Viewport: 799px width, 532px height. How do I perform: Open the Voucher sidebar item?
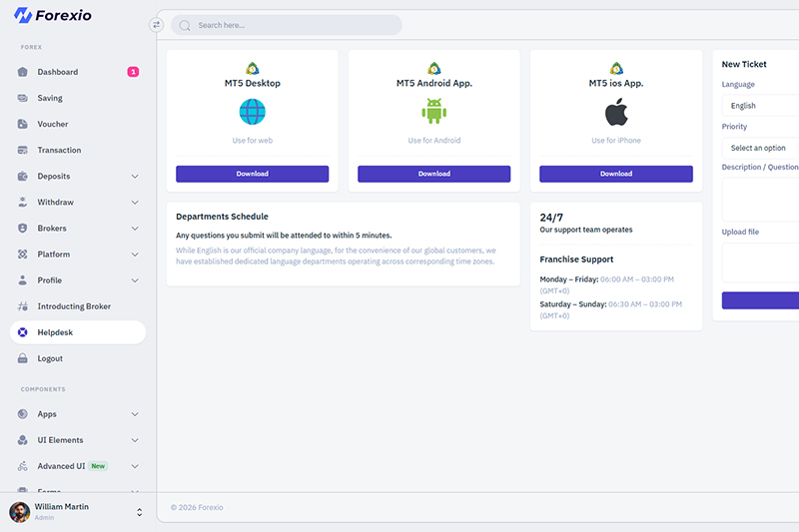click(53, 124)
